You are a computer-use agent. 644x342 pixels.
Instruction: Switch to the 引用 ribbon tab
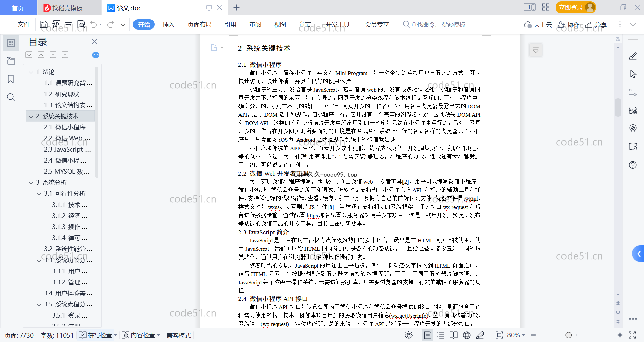pyautogui.click(x=230, y=24)
